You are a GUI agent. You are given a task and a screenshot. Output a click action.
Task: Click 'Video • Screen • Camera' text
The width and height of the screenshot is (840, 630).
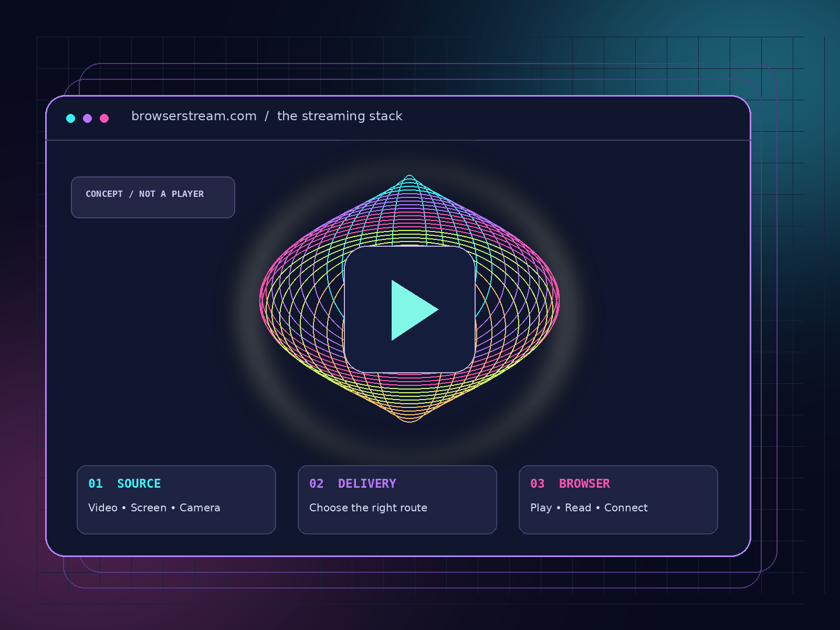point(154,508)
